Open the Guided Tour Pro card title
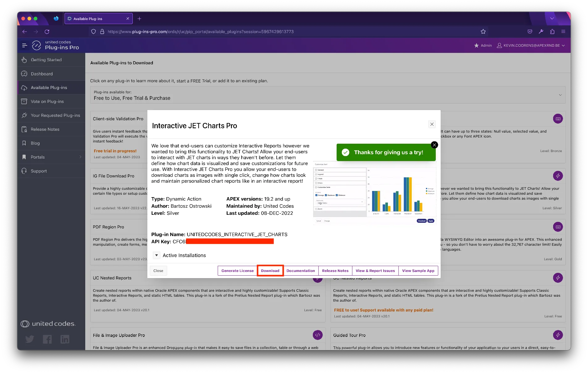The width and height of the screenshot is (588, 373). coord(349,335)
